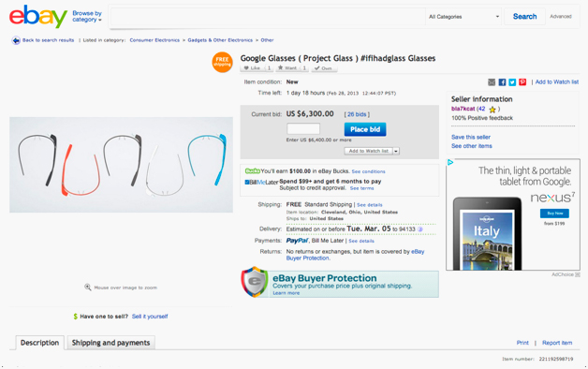Click the Place bid button
The image size is (588, 369).
[x=365, y=129]
